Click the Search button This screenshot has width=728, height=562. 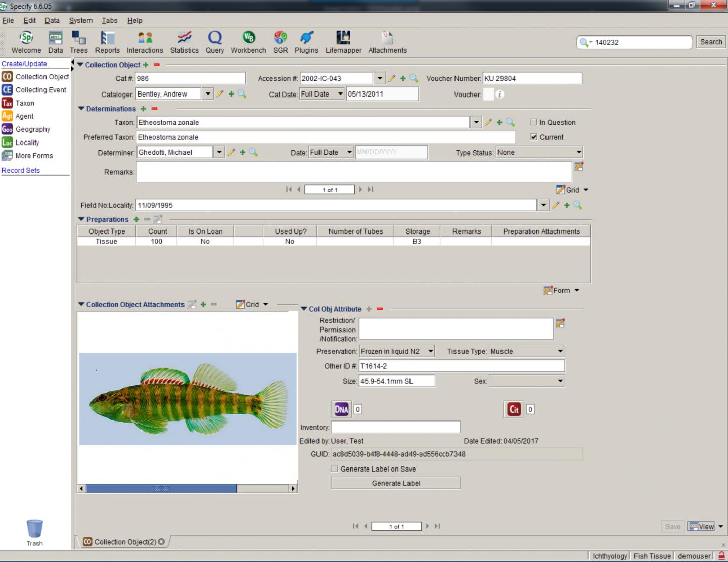710,42
